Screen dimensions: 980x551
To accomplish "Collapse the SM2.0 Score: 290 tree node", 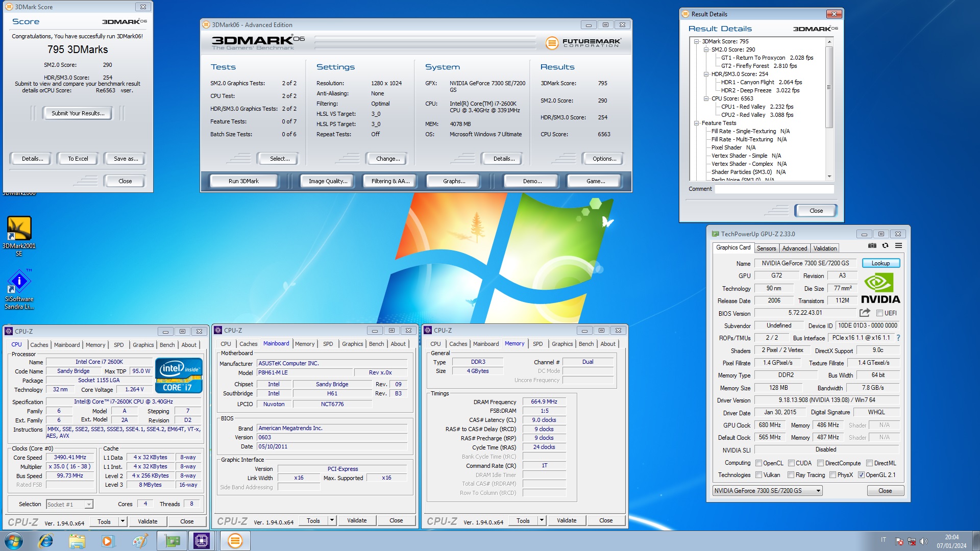I will (706, 49).
